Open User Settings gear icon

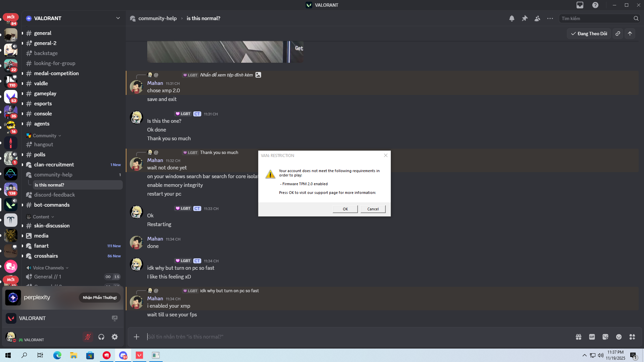pos(115,337)
